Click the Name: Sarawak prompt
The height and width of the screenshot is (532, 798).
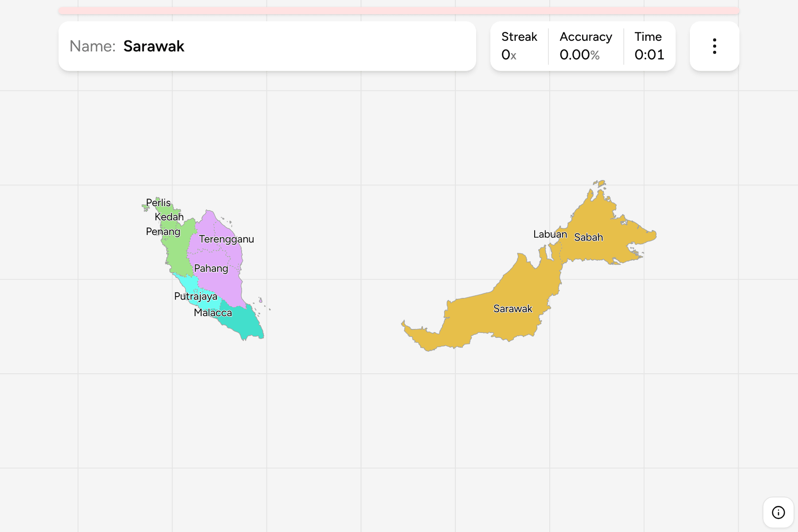[x=267, y=46]
